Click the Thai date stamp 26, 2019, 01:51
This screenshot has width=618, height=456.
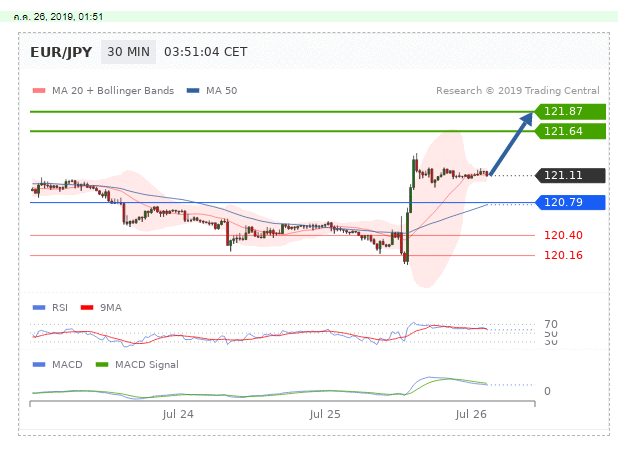58,17
